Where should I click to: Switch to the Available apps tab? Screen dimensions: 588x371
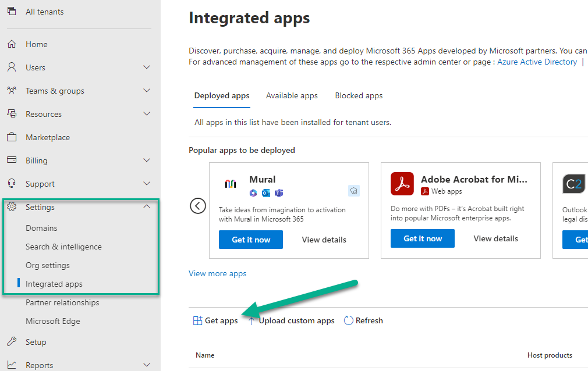tap(292, 95)
